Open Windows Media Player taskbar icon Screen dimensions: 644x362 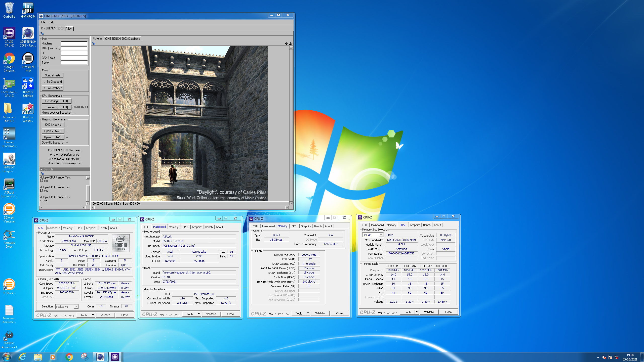tap(53, 357)
